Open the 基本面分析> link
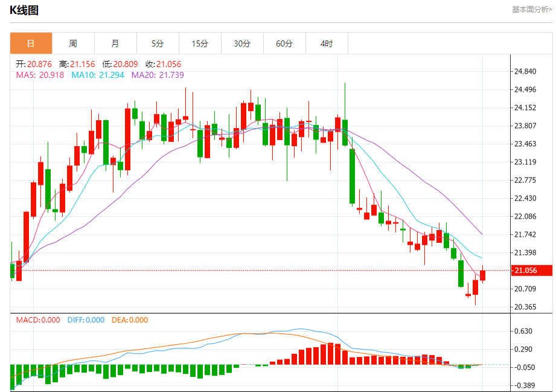556x392 pixels. point(532,10)
